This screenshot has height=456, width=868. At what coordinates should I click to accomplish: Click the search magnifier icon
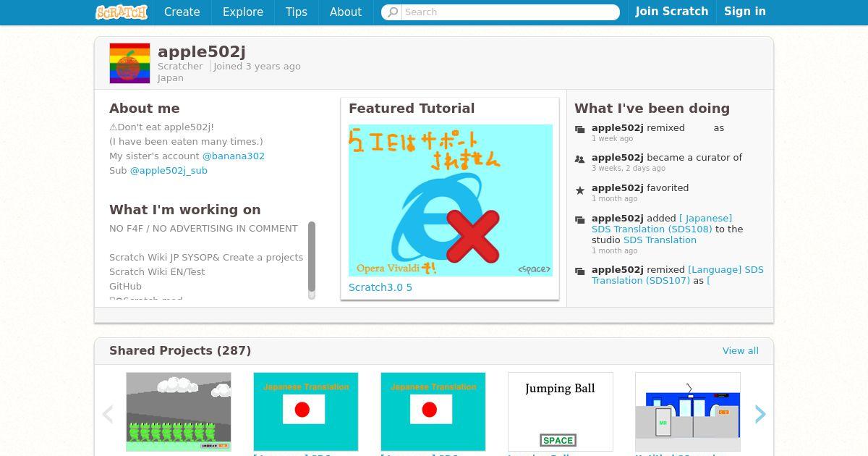(393, 12)
